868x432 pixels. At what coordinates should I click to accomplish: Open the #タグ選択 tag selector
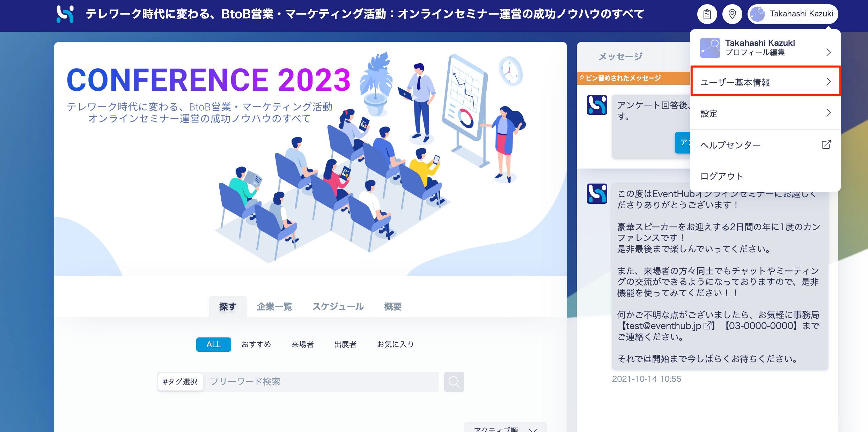[180, 382]
